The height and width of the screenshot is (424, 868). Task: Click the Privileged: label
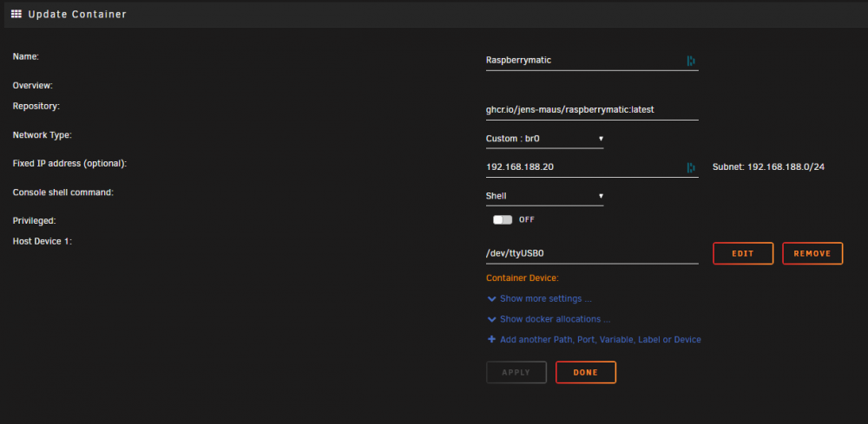tap(35, 220)
